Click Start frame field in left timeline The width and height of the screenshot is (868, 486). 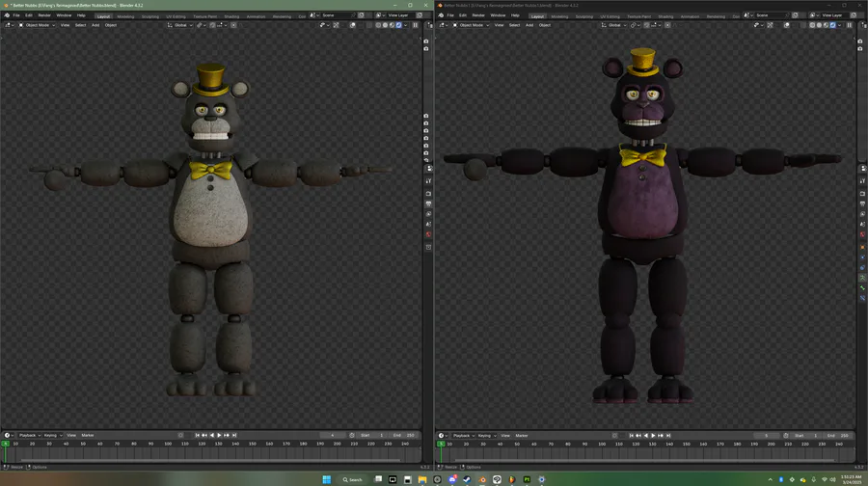372,435
